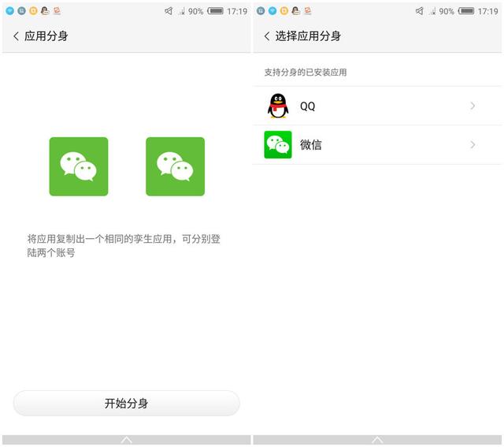Tap the mute speaker icon on left status bar
504x447 pixels.
169,11
